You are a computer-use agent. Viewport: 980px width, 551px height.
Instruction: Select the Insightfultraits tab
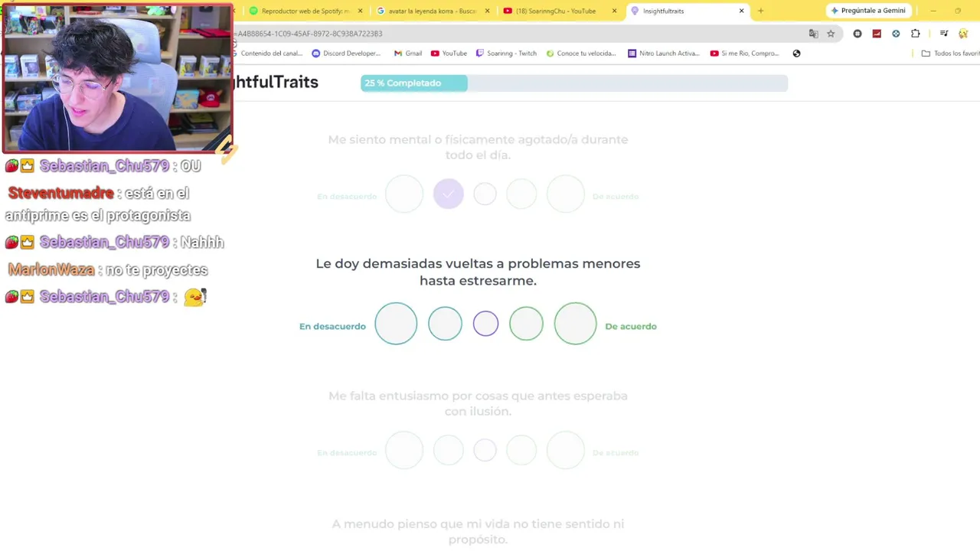coord(687,11)
